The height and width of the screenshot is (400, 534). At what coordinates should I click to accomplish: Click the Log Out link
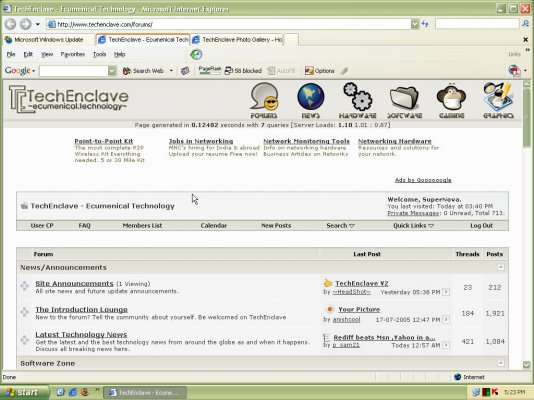(x=482, y=225)
